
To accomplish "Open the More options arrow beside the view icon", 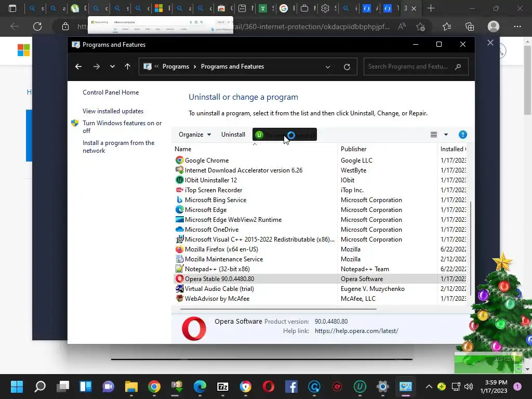I will pyautogui.click(x=446, y=135).
